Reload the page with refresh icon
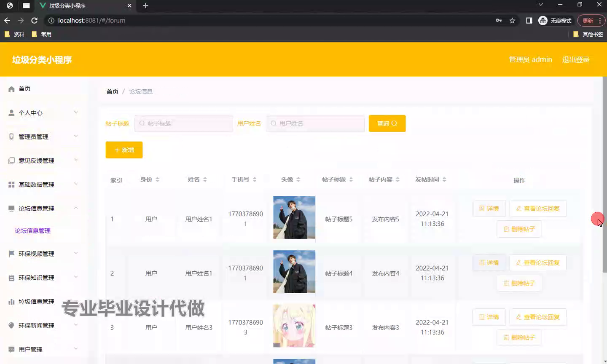The height and width of the screenshot is (364, 607). [x=35, y=20]
